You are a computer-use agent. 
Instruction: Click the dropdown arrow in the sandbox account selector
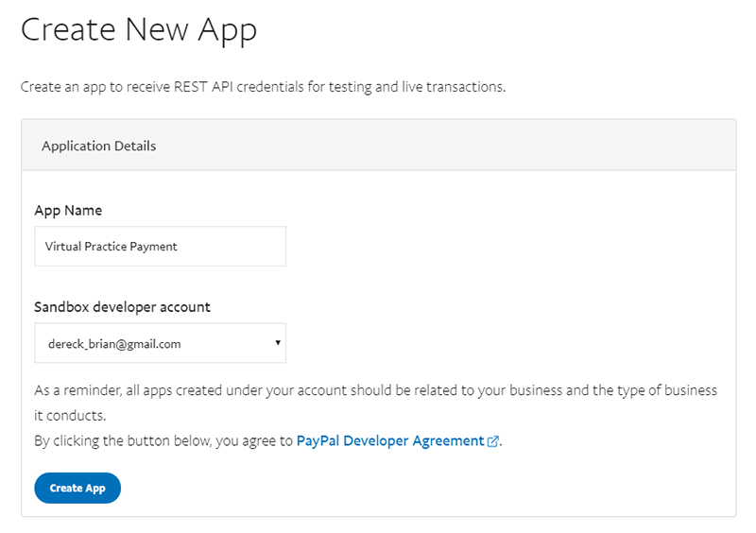click(278, 342)
